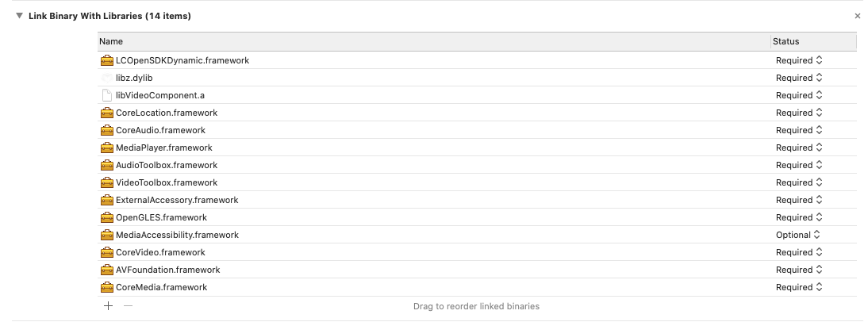Change the status of CoreMedia.framework
The height and width of the screenshot is (322, 868).
click(x=798, y=287)
